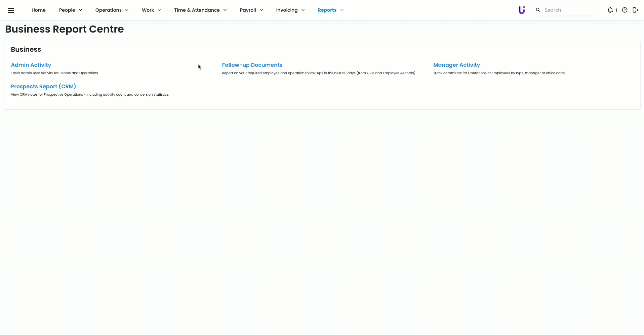This screenshot has height=335, width=644.
Task: Select the Reports menu label
Action: click(327, 10)
